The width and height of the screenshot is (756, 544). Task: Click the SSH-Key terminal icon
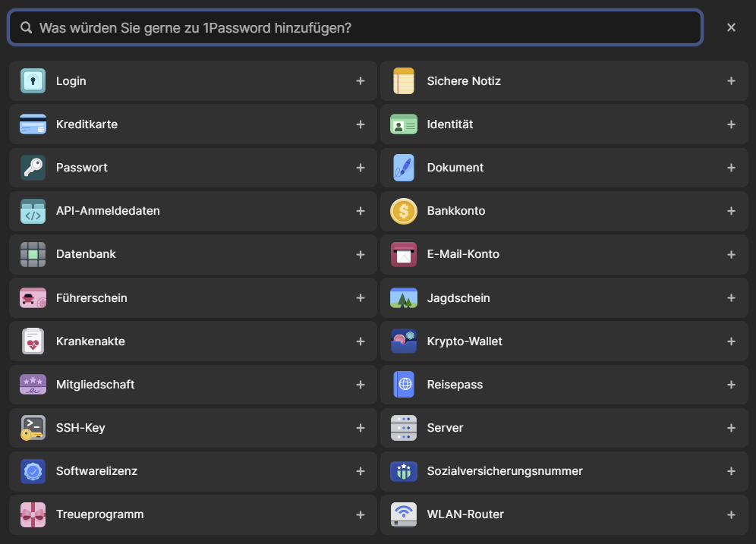(33, 428)
